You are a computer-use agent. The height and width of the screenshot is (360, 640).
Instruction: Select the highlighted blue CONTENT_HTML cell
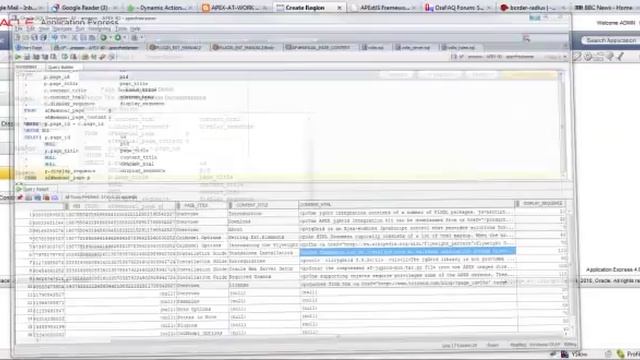click(408, 251)
